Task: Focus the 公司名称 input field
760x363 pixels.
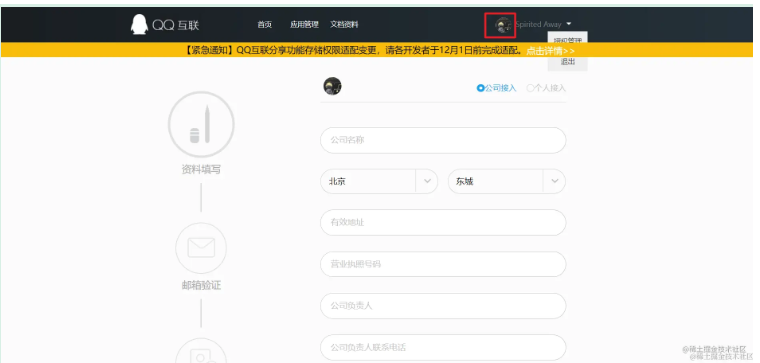Action: [x=443, y=140]
